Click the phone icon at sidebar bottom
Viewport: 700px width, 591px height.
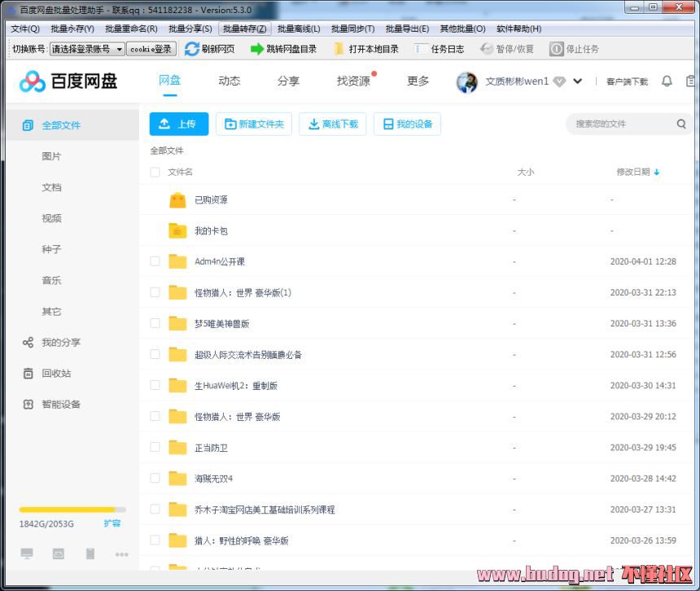[x=90, y=554]
